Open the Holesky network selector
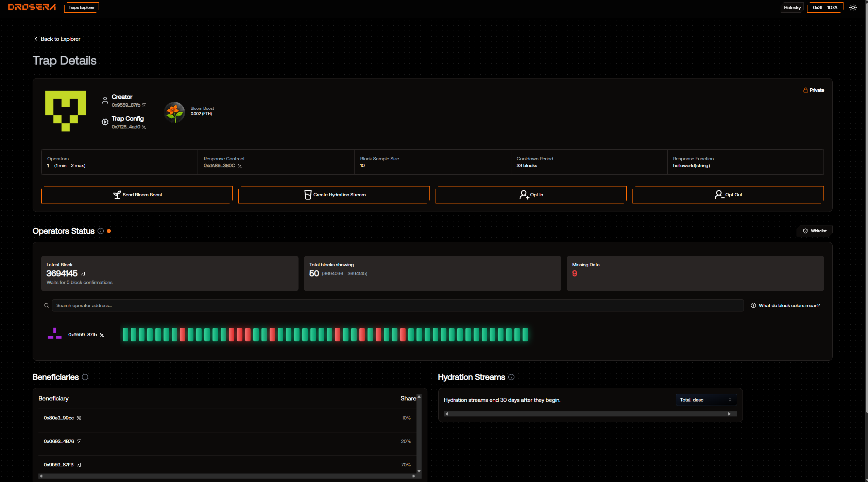 792,7
